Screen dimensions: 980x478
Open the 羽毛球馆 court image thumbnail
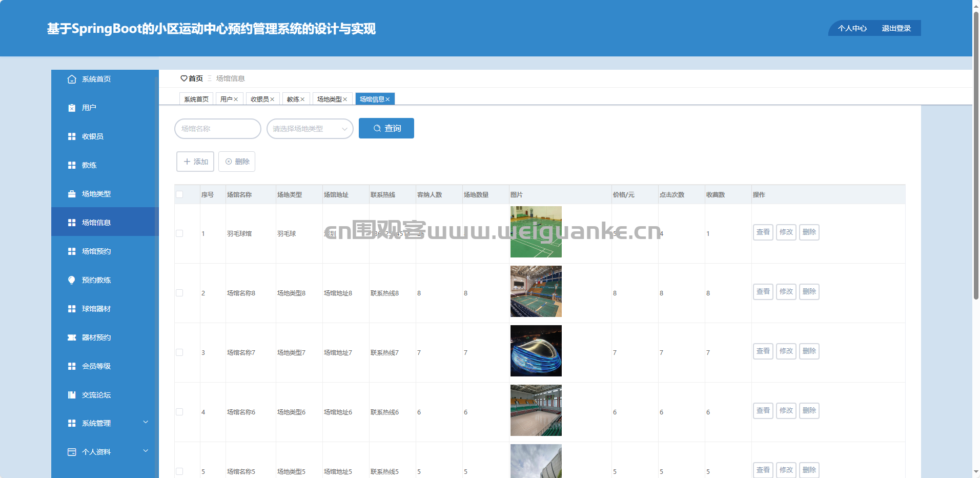pos(536,232)
